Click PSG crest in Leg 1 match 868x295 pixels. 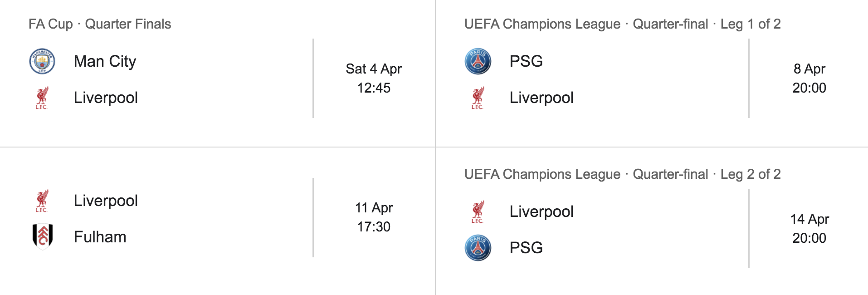point(478,61)
